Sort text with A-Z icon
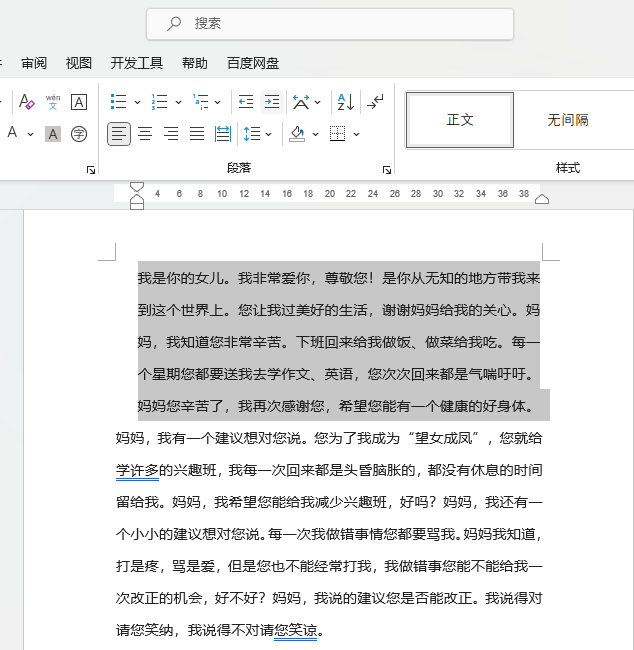 click(346, 102)
